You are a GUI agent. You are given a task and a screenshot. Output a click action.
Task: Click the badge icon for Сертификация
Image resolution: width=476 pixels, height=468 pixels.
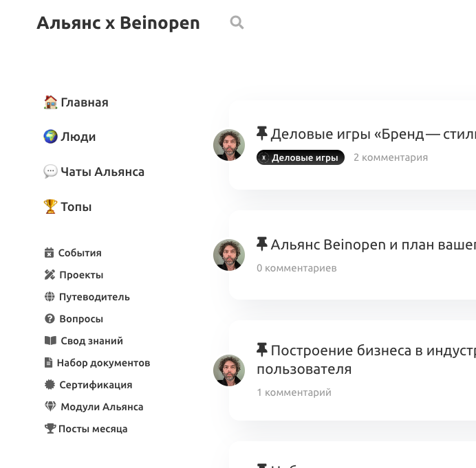coord(50,384)
